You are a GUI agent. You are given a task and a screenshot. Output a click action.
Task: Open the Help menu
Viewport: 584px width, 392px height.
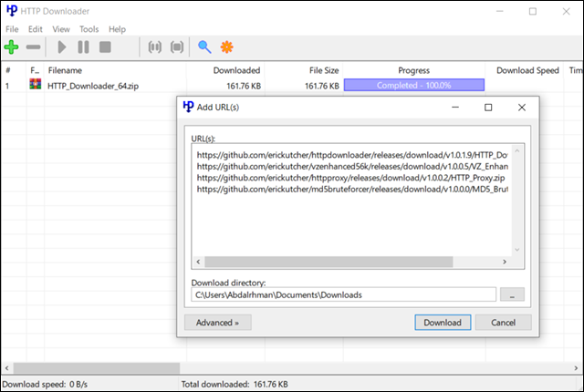[118, 29]
